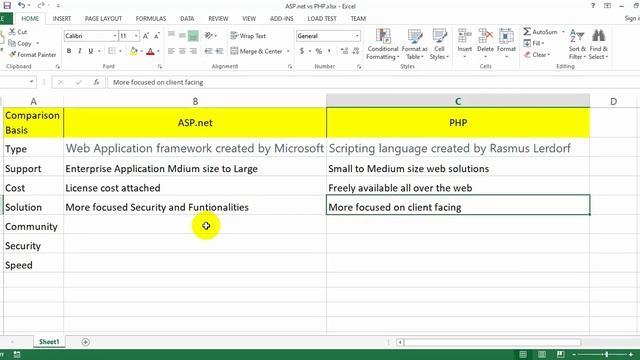640x360 pixels.
Task: Toggle italic formatting
Action: tap(80, 51)
